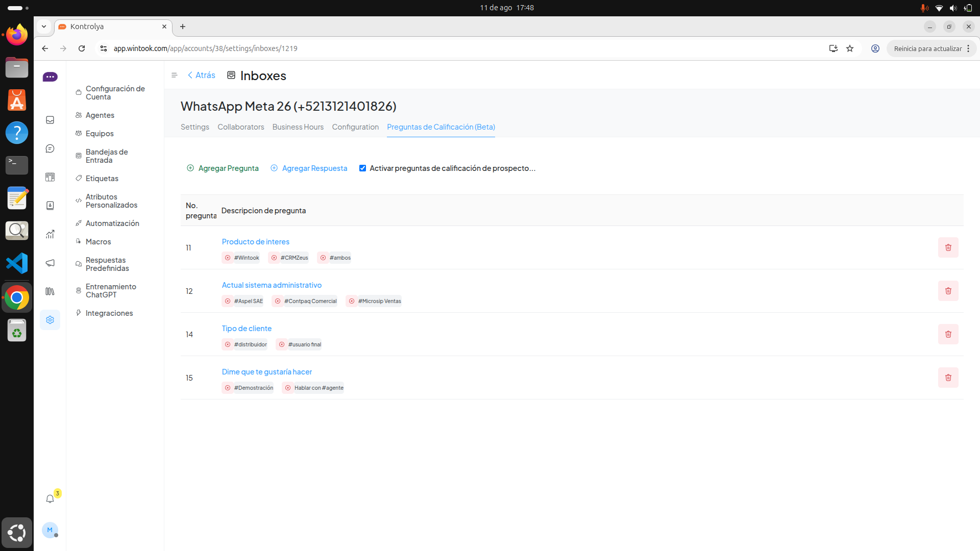Disable activar preguntas de calificación checkbox

[x=362, y=168]
